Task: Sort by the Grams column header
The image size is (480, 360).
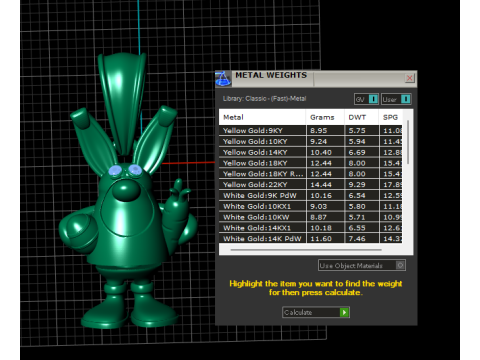Action: pos(325,117)
